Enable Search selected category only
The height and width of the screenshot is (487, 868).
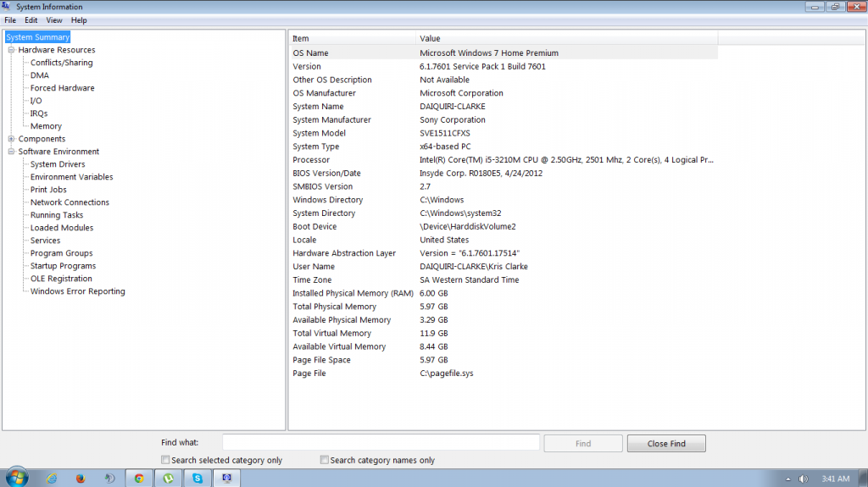click(165, 459)
